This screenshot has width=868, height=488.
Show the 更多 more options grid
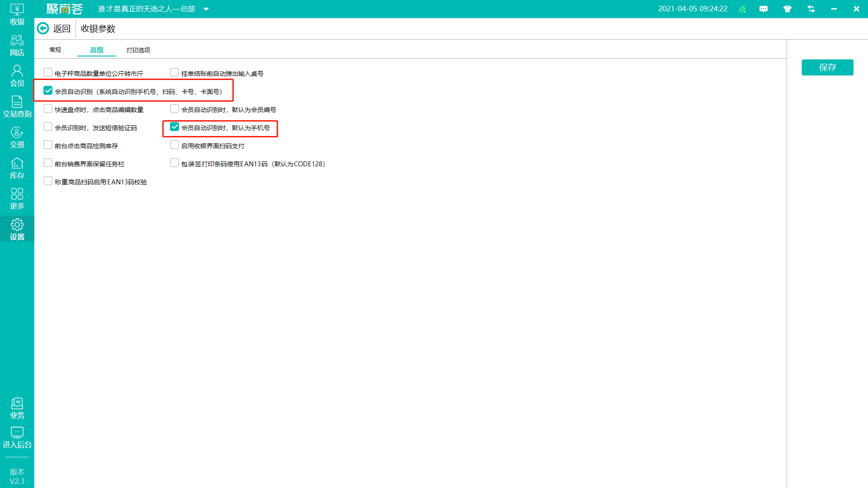coord(17,199)
